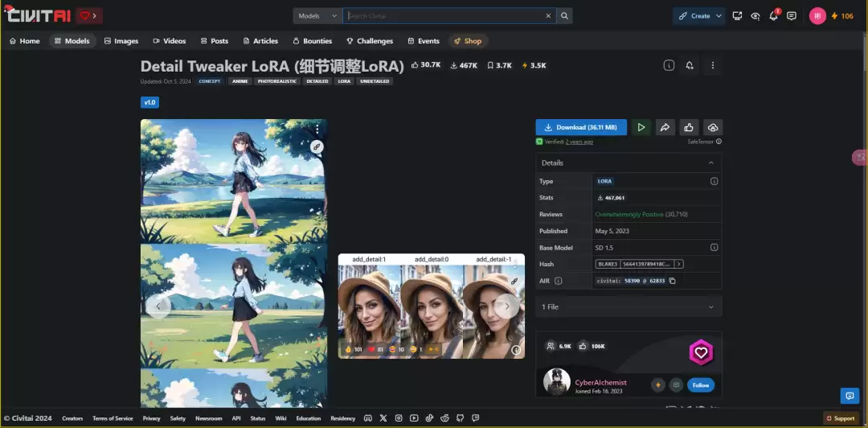Open the external monitor download-app icon
The image size is (868, 428).
click(737, 15)
